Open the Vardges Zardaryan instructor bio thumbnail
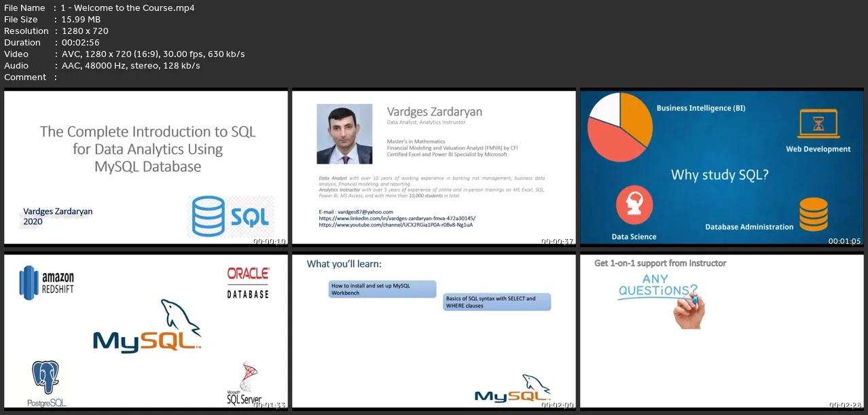 (434, 168)
